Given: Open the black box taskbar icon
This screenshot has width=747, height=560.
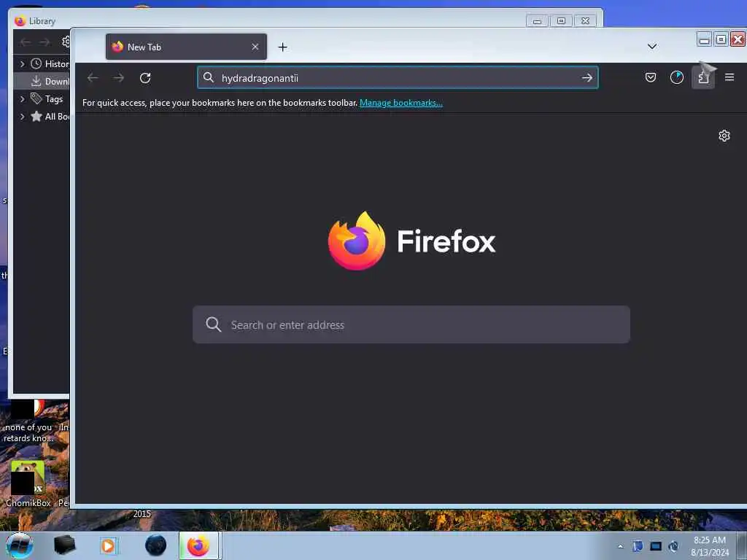Looking at the screenshot, I should 64,545.
